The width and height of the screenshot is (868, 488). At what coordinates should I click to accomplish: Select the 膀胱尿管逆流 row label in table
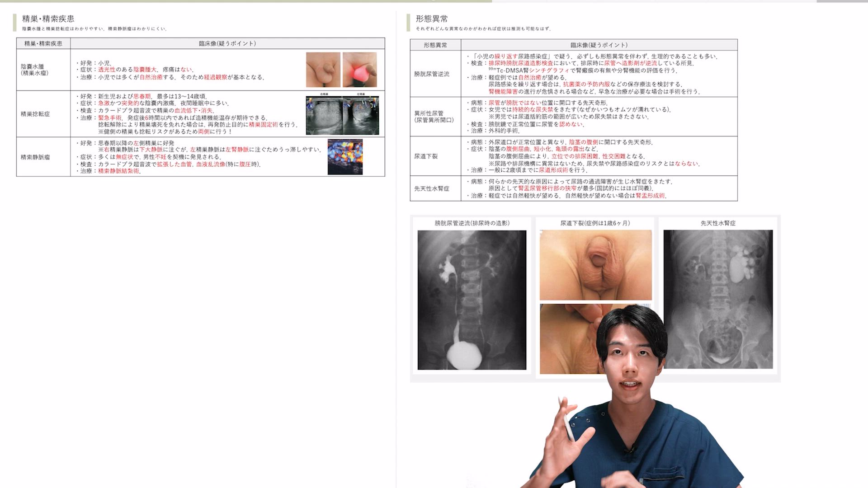432,74
